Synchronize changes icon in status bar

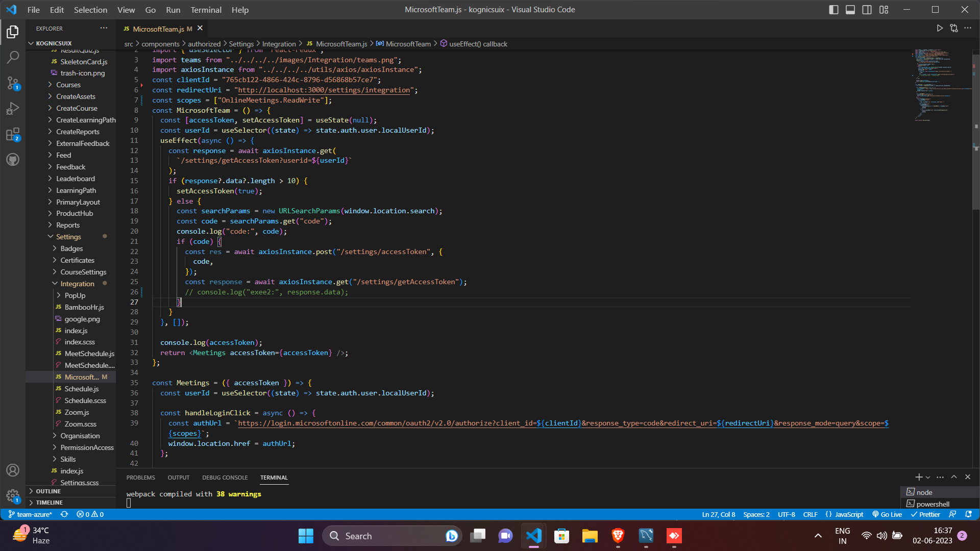[x=64, y=514]
